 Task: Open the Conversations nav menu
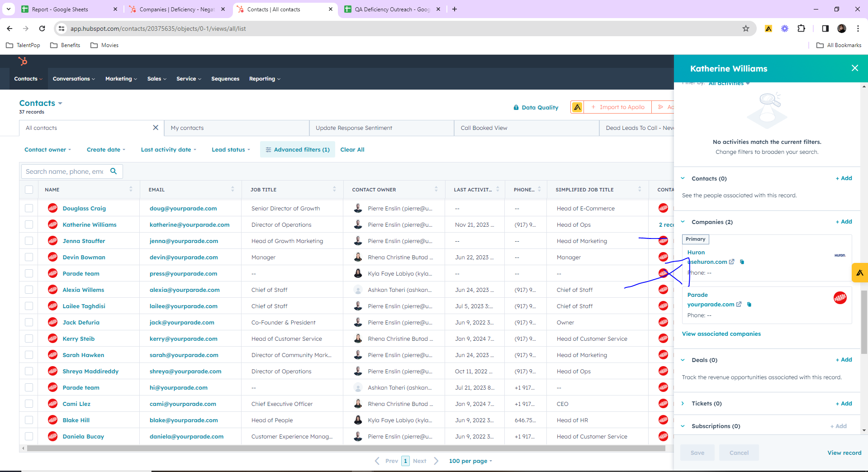click(x=74, y=79)
